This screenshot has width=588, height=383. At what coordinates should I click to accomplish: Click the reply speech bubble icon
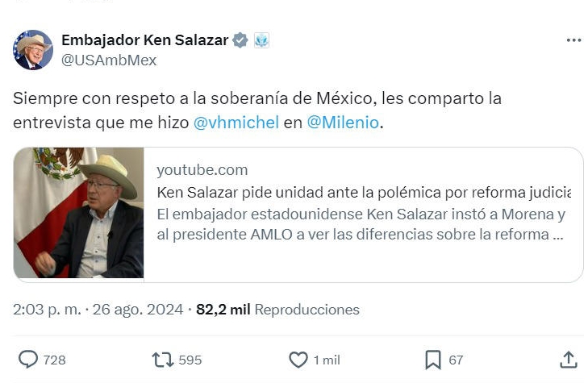(x=28, y=360)
